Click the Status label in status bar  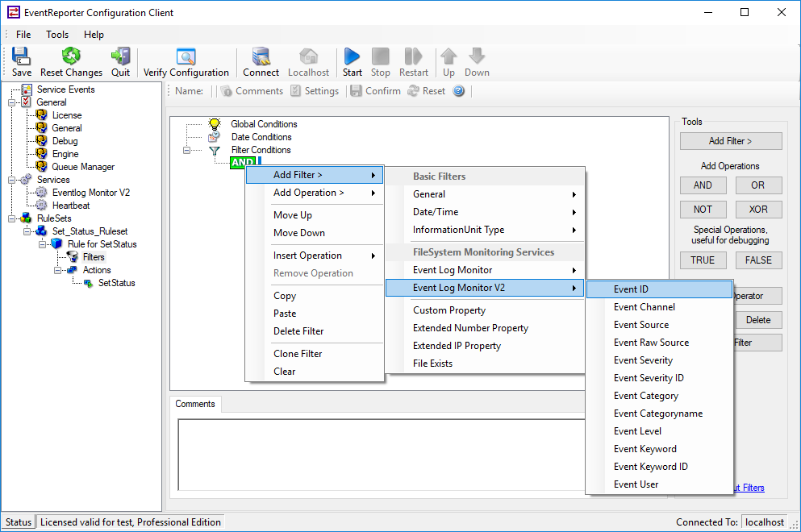pyautogui.click(x=19, y=522)
